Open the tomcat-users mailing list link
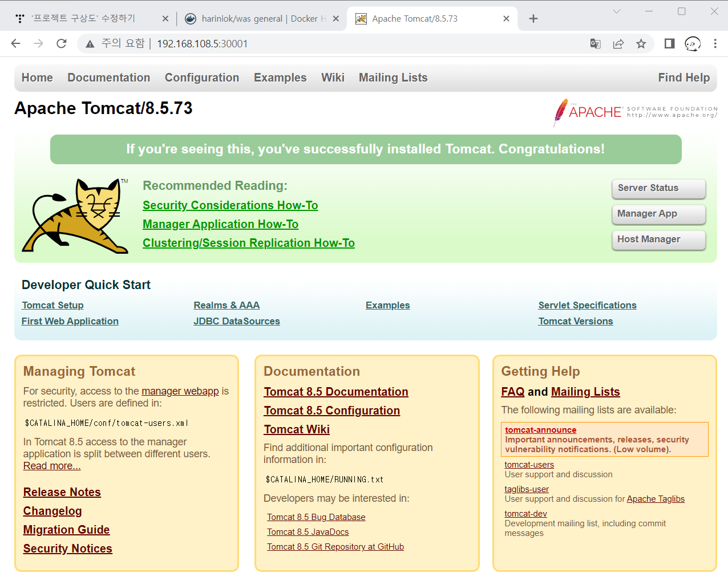 [x=529, y=465]
